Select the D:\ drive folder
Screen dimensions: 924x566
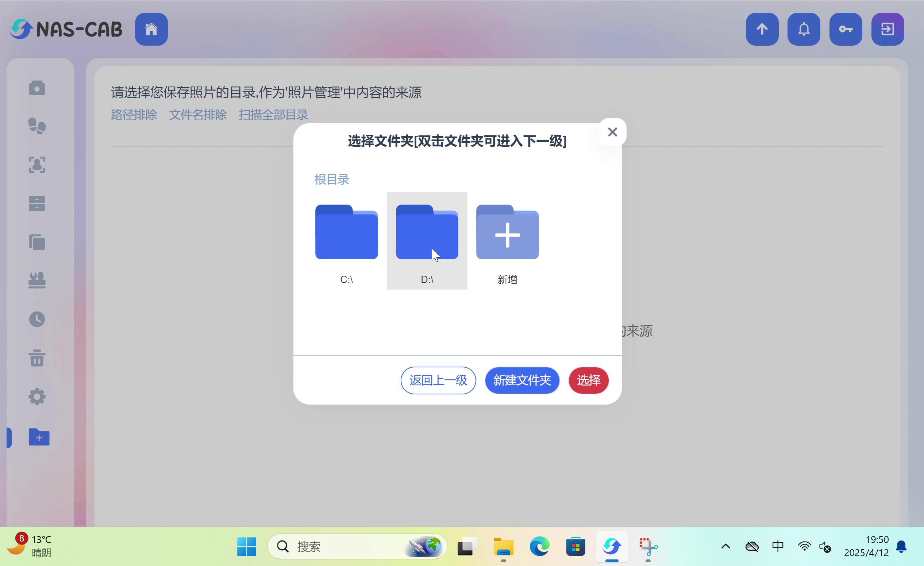pyautogui.click(x=427, y=240)
